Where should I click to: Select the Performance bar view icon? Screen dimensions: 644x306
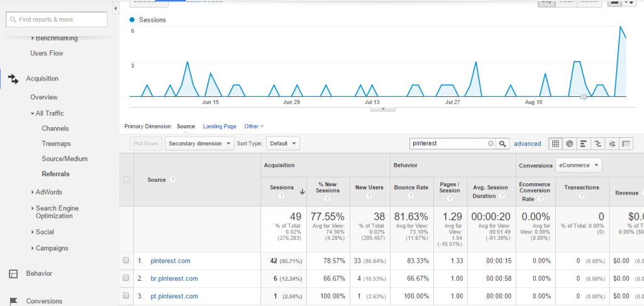[x=584, y=144]
